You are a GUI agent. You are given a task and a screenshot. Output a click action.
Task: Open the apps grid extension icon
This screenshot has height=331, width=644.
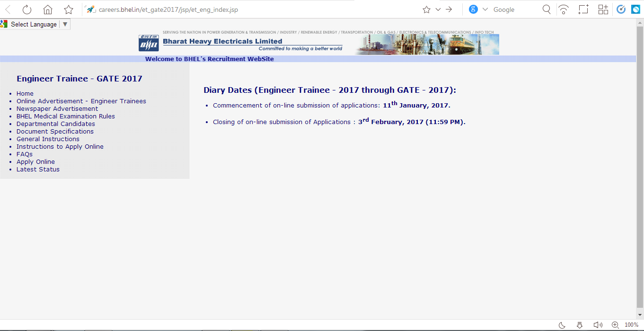coord(603,9)
